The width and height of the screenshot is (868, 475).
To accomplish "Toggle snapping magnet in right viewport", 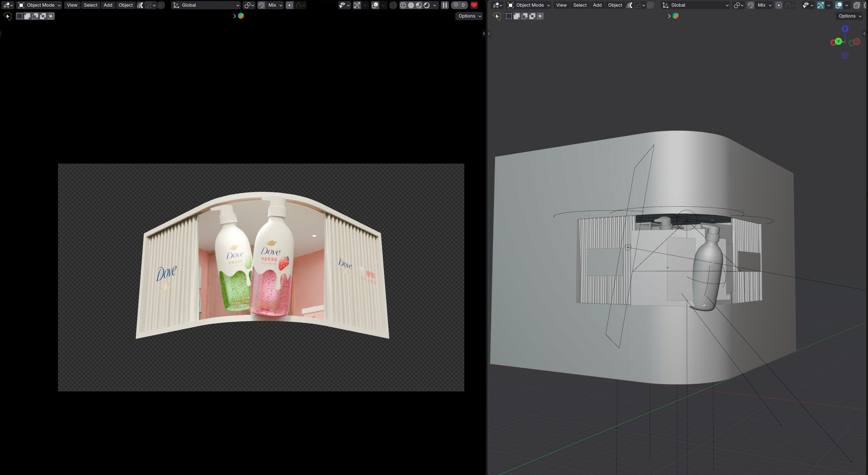I will coord(750,5).
